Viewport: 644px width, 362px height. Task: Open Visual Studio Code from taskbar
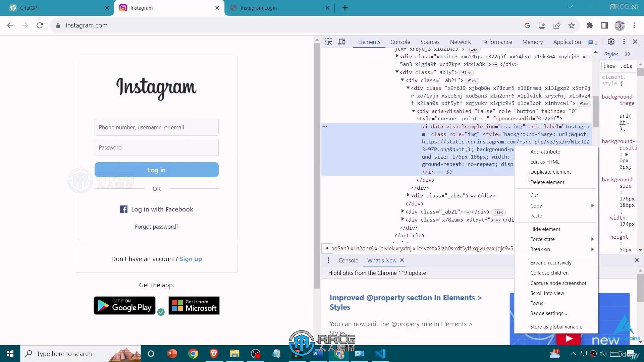[x=380, y=354]
